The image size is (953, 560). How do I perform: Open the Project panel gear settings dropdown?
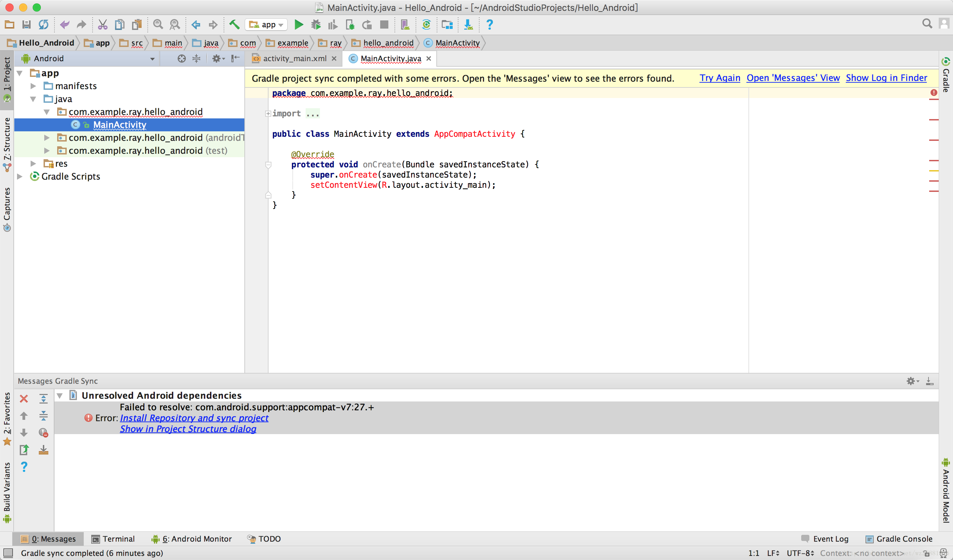[x=218, y=59]
